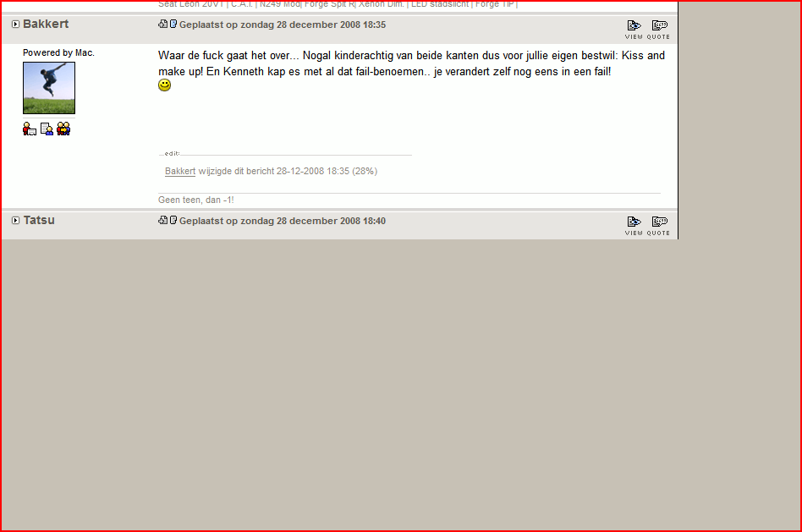This screenshot has width=802, height=532.
Task: Click the red person with message icon under avatar
Action: click(x=30, y=129)
